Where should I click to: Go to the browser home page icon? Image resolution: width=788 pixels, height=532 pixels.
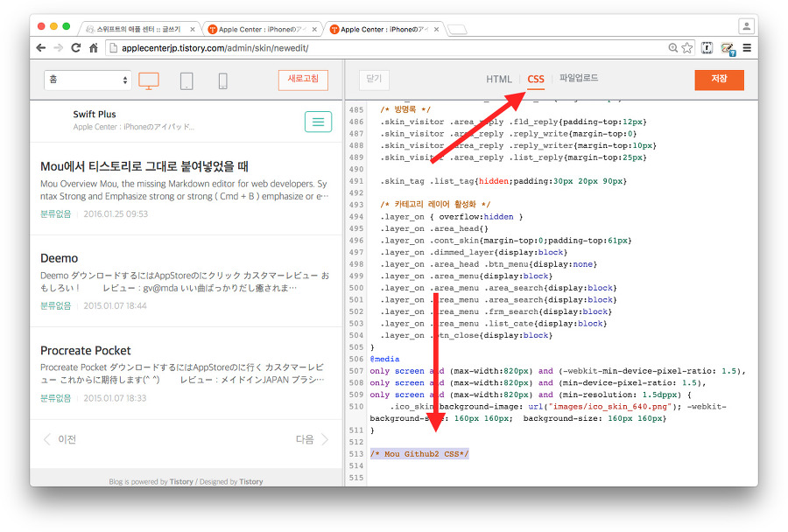(x=94, y=48)
